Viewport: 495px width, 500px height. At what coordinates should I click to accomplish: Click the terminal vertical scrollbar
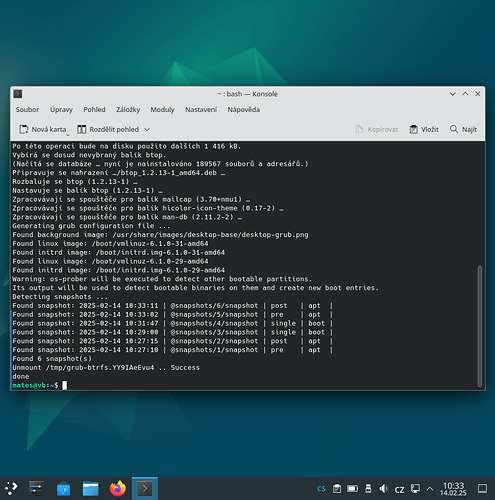click(480, 326)
